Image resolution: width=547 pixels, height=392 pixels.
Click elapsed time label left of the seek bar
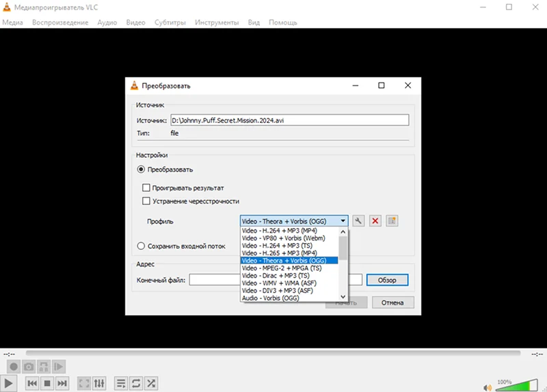tap(9, 354)
